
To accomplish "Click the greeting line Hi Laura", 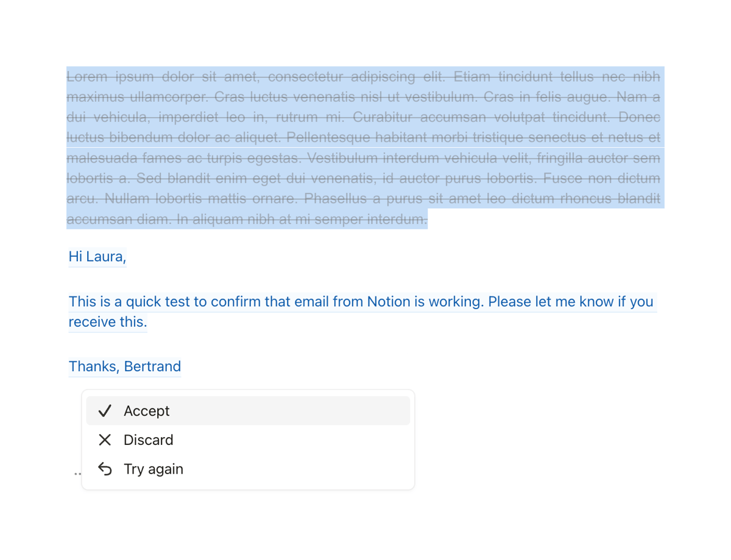I will (x=97, y=256).
